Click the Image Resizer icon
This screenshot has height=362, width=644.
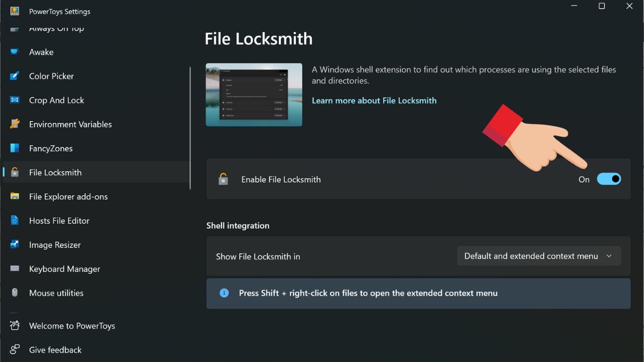point(14,245)
